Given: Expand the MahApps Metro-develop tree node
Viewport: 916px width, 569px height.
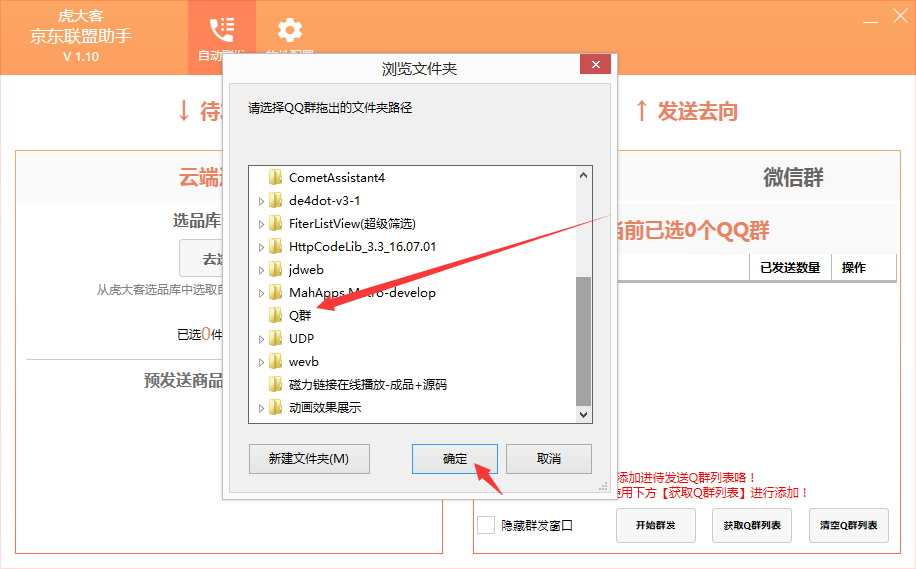Looking at the screenshot, I should point(261,293).
